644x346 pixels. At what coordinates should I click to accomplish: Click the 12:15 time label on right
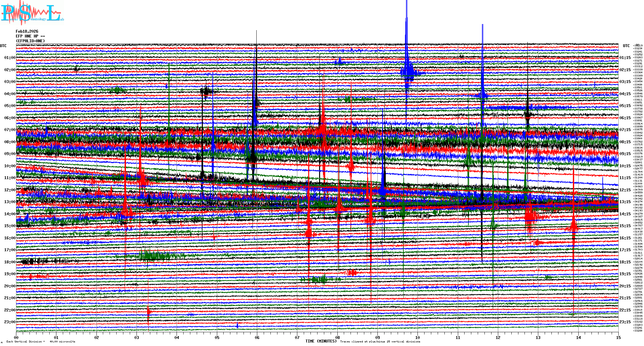(x=625, y=190)
